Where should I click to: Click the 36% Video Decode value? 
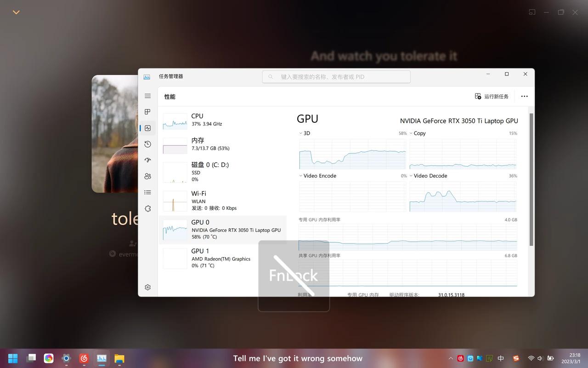click(513, 176)
